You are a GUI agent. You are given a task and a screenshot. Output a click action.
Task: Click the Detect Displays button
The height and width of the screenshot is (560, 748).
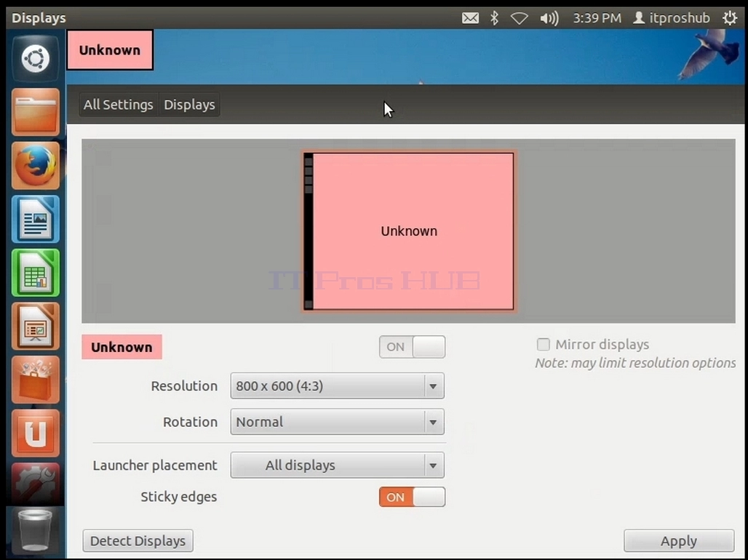[138, 541]
